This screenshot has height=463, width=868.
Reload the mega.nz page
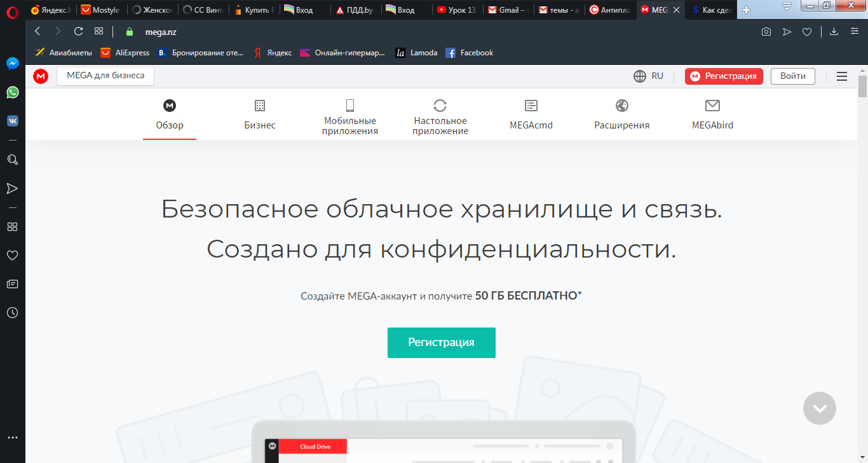(x=79, y=31)
